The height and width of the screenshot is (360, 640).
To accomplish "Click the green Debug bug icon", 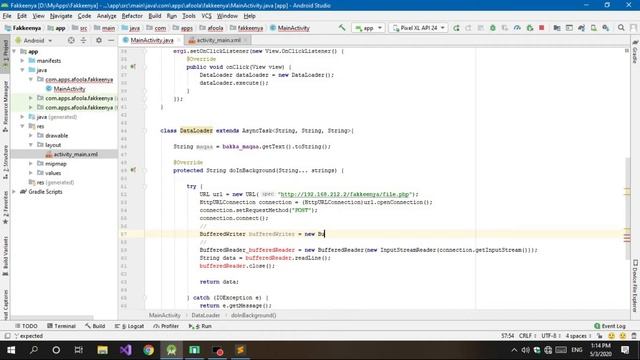I will [493, 28].
